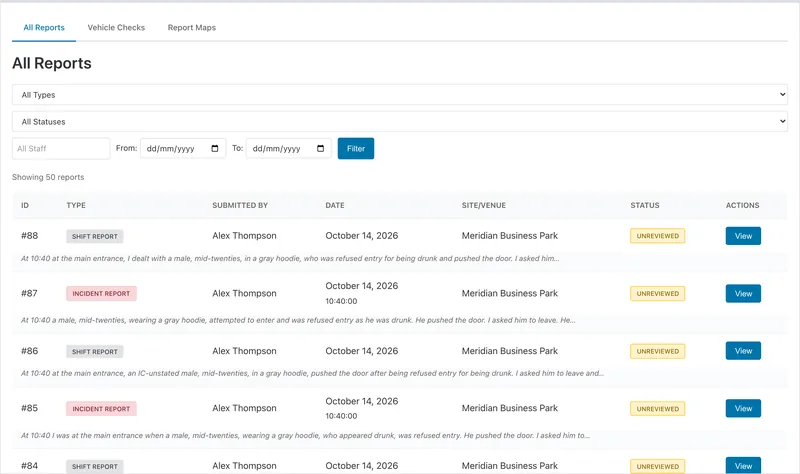Click Meridian Business Park in row #87
800x474 pixels.
[x=510, y=293]
